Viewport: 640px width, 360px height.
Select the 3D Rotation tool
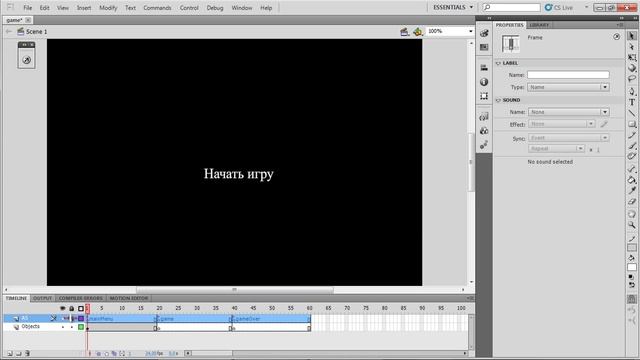click(x=631, y=68)
